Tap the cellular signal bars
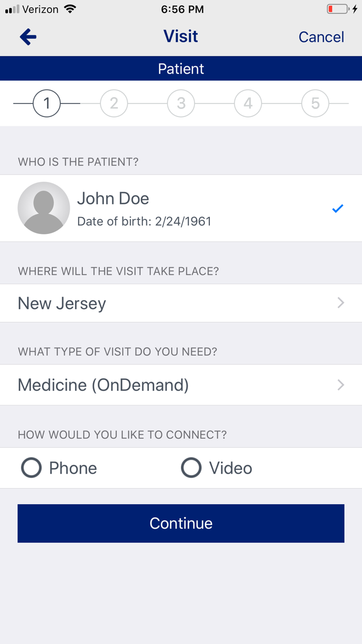The height and width of the screenshot is (644, 362). [x=12, y=9]
